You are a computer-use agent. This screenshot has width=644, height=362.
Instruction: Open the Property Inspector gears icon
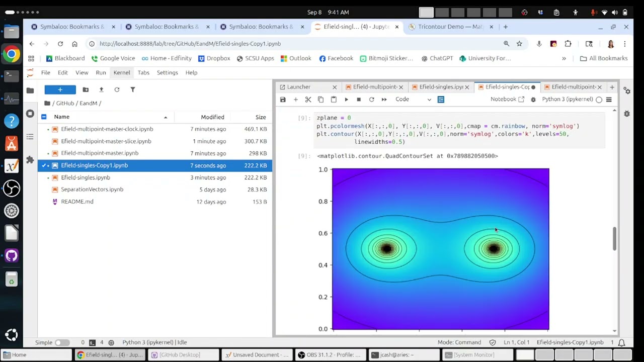point(627,90)
